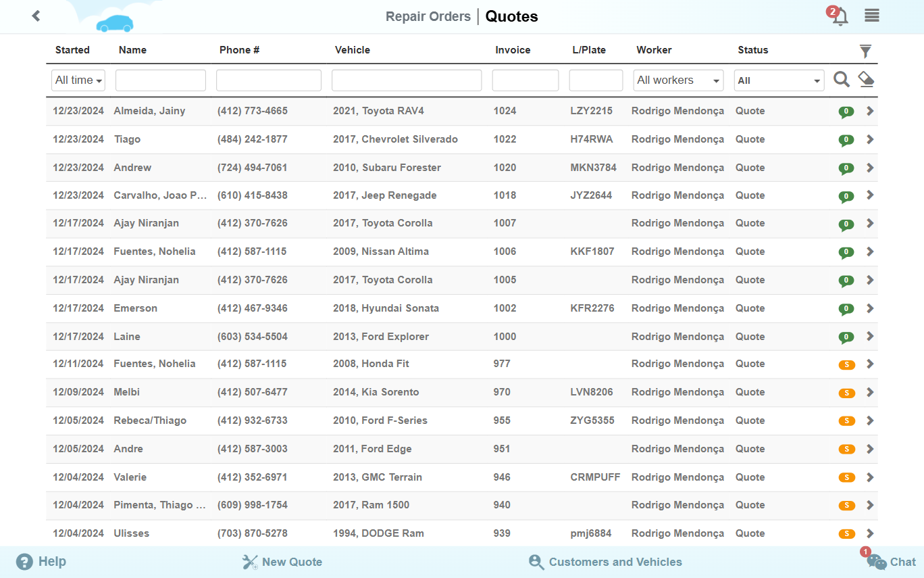The image size is (924, 578).
Task: Select the Quotes tab
Action: coord(511,16)
